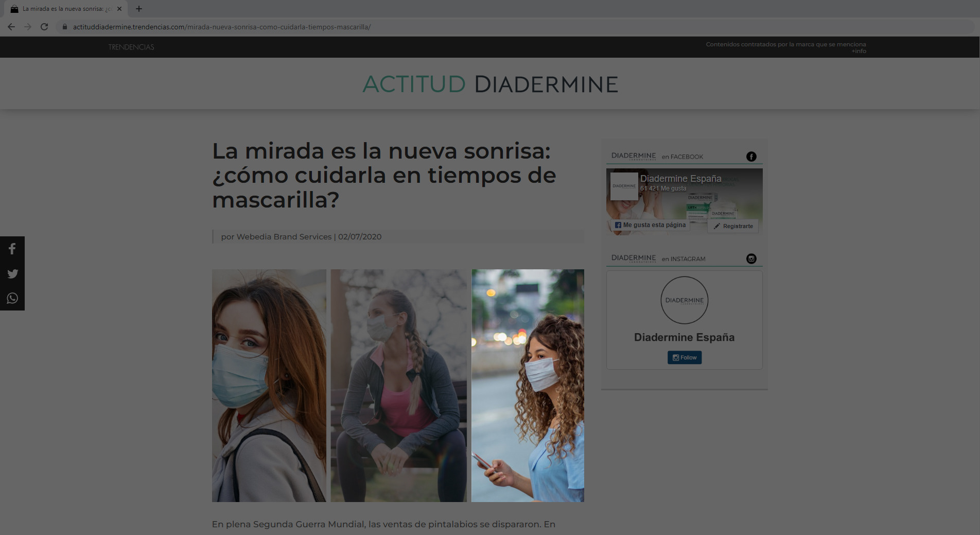Viewport: 980px width, 535px height.
Task: Click DIADERMINE en INSTAGRAM widget heading
Action: pos(658,258)
